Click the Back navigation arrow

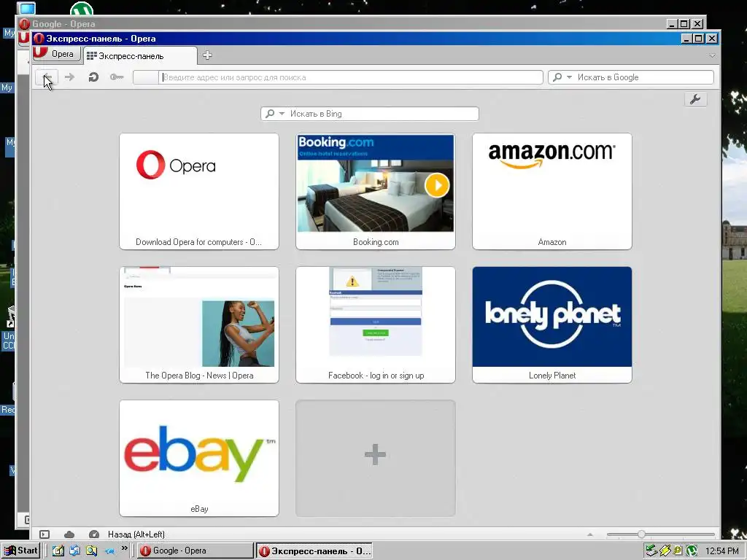pos(47,77)
